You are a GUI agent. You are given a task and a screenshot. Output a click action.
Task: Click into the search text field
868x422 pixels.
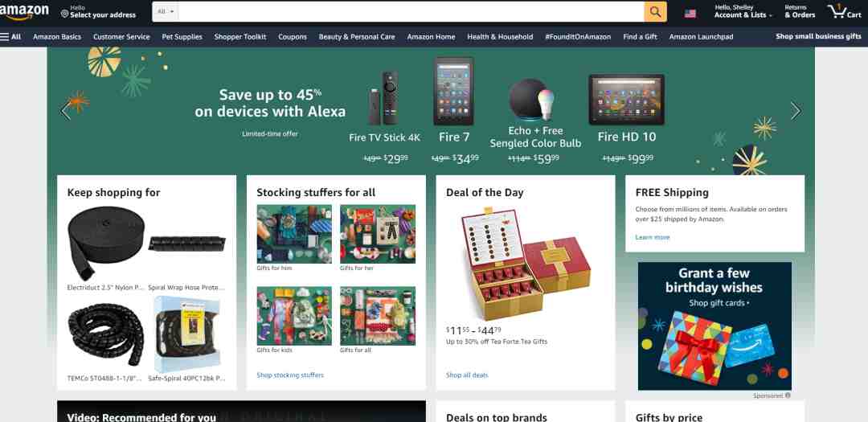[411, 11]
